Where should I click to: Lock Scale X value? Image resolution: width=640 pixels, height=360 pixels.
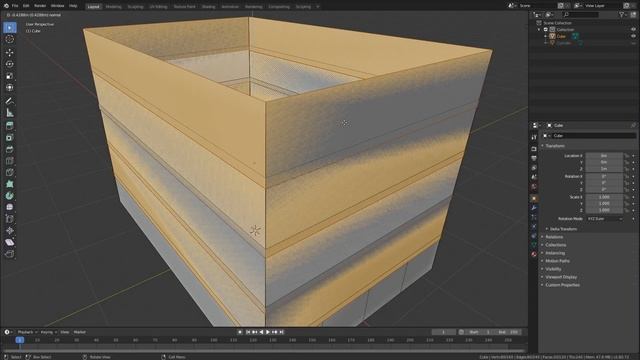(627, 197)
